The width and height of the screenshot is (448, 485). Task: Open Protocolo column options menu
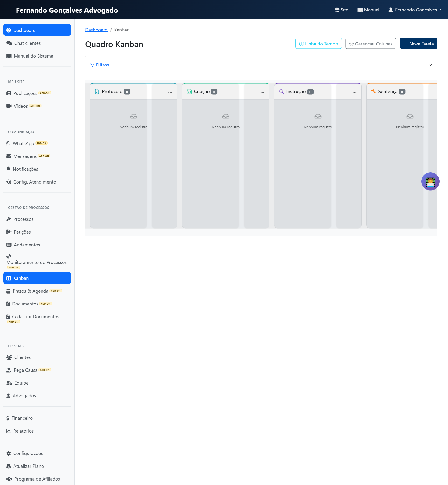click(170, 92)
